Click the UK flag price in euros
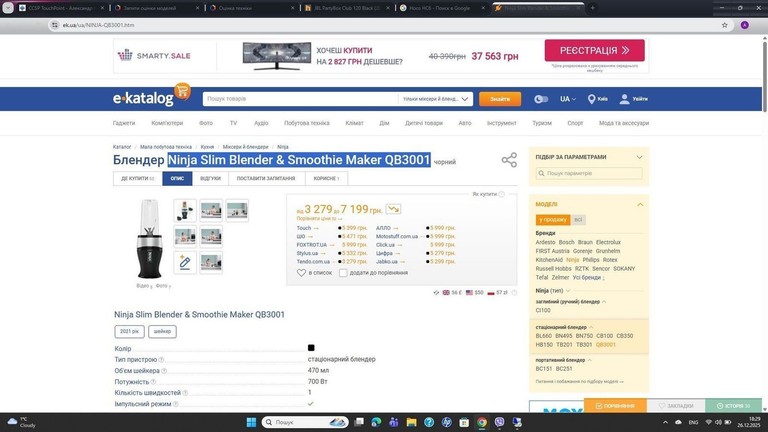Viewport: 768px width, 432px height. [452, 292]
